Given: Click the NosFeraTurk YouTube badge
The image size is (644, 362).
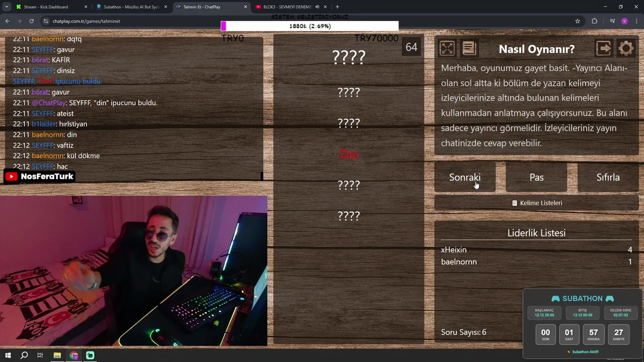Looking at the screenshot, I should click(x=40, y=176).
